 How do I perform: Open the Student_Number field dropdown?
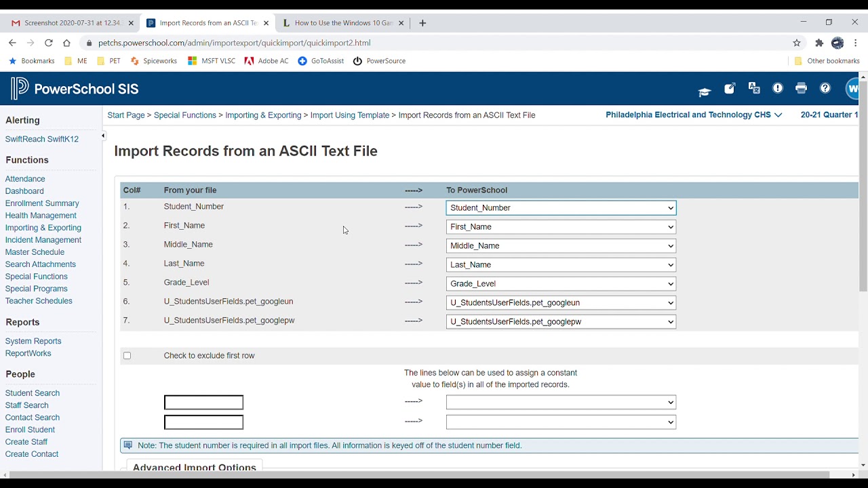561,208
